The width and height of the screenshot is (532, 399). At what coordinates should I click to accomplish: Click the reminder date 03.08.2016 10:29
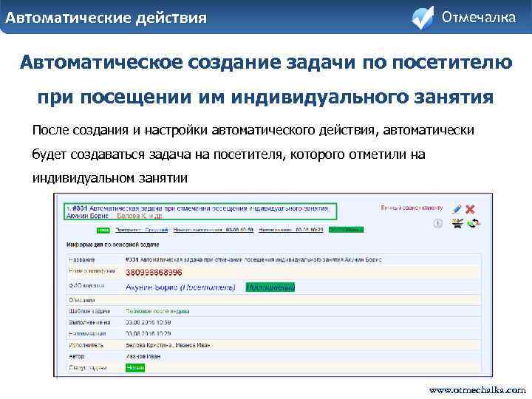[x=148, y=333]
